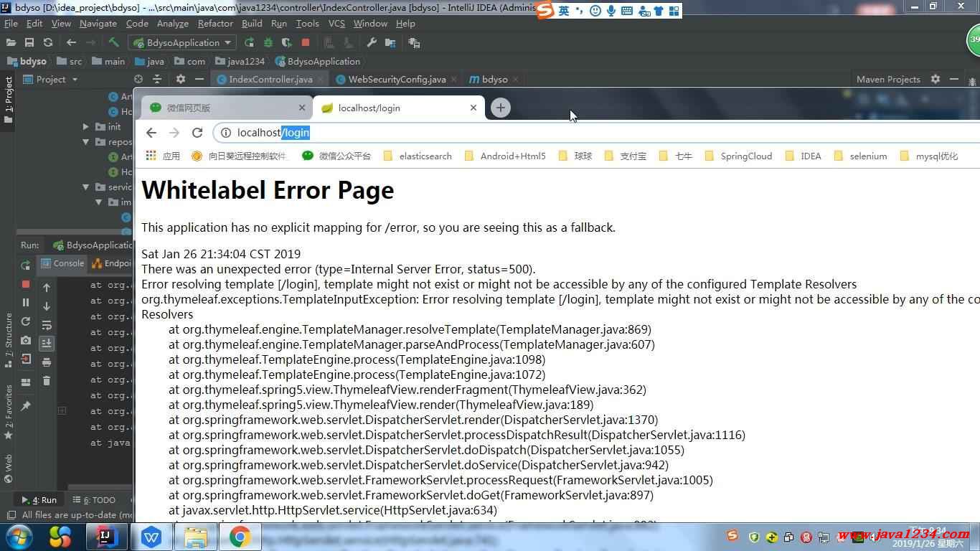Toggle soft-wrap in console

(x=47, y=325)
